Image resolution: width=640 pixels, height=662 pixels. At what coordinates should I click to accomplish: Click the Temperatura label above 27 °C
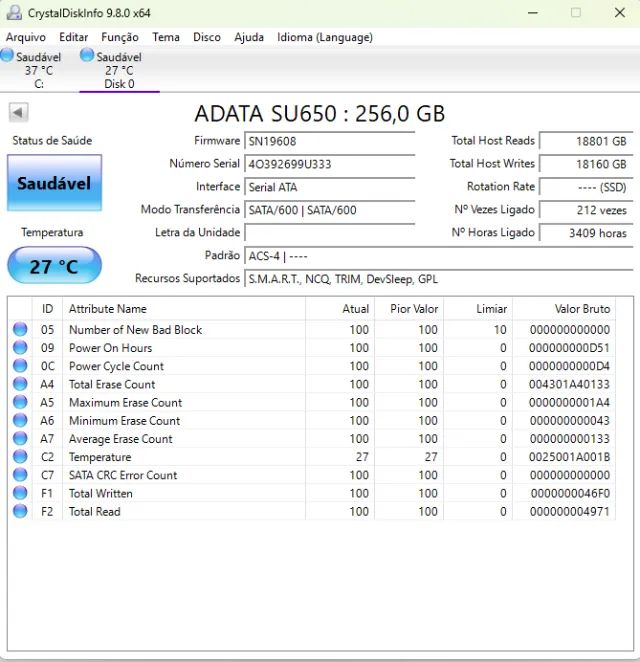(52, 232)
